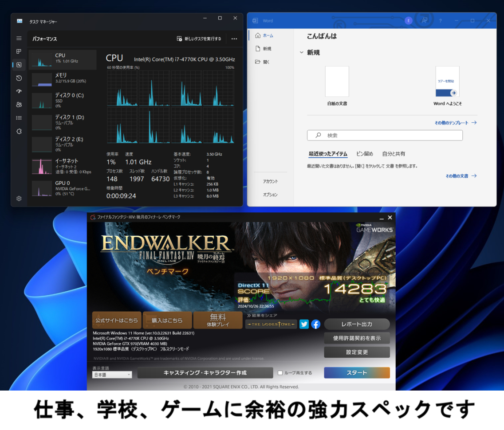504x430 pixels.
Task: Open Startup apps icon in Task Manager sidebar
Action: [x=19, y=91]
